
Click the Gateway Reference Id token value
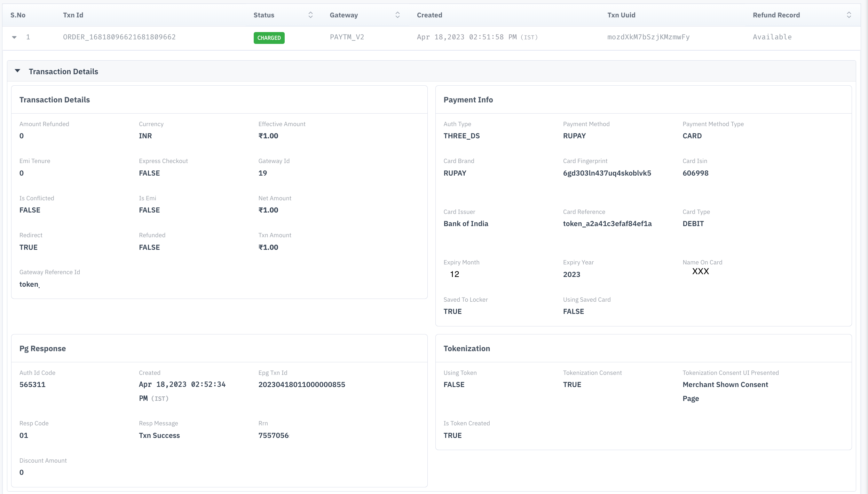[29, 284]
